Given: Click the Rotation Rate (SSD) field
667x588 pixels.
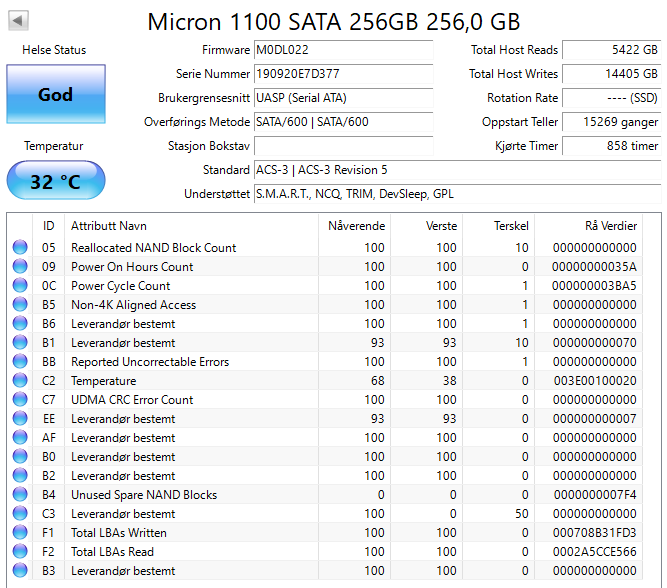Looking at the screenshot, I should 611,98.
